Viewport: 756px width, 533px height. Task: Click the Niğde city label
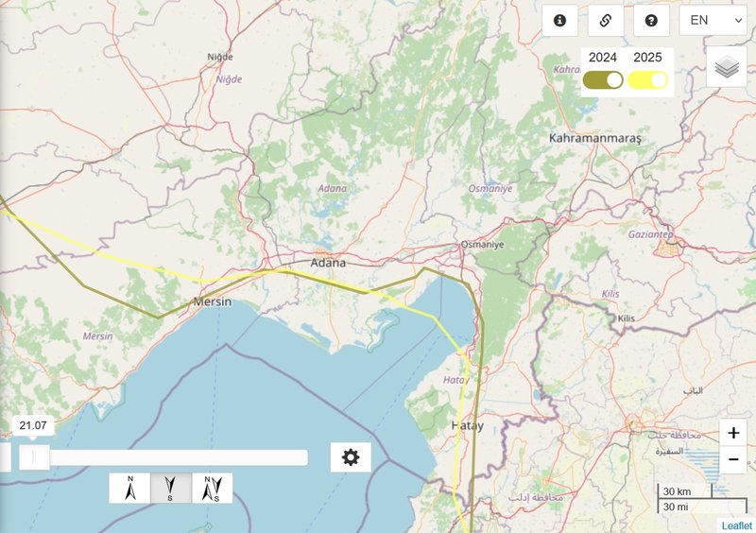220,57
